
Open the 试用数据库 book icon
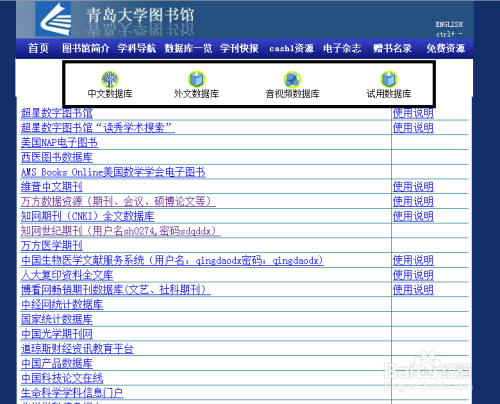389,79
